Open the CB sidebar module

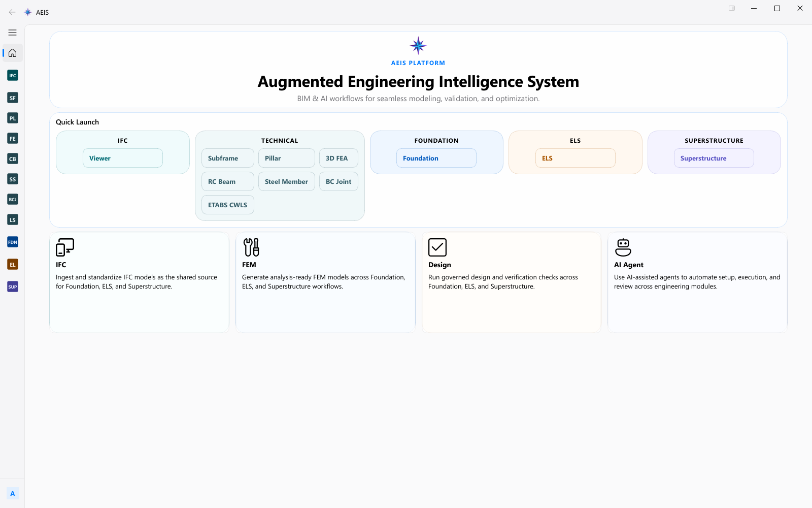click(x=13, y=158)
